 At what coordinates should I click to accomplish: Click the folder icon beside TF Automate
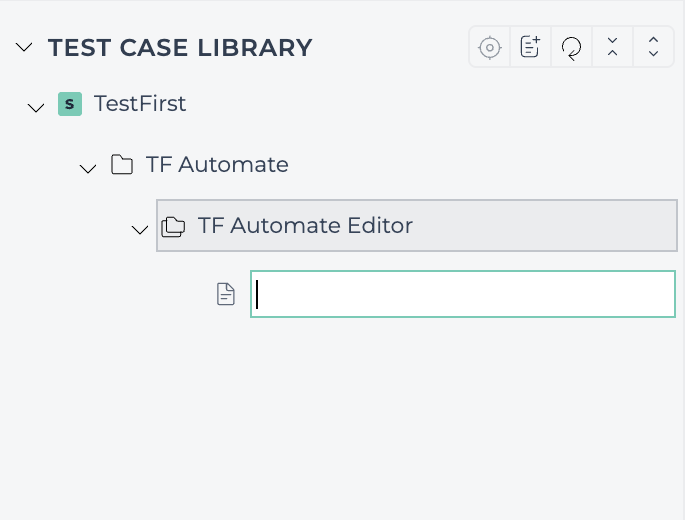tap(122, 164)
